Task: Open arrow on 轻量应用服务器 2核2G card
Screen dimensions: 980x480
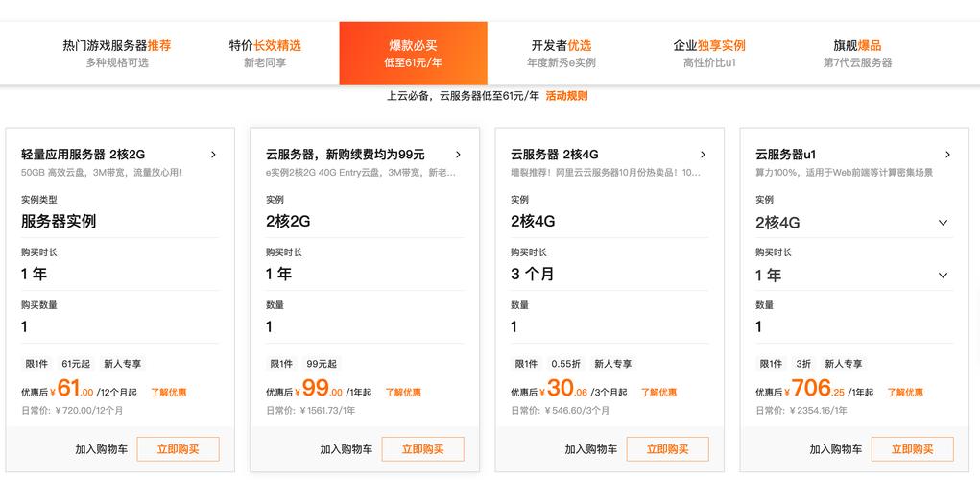Action: coord(213,155)
